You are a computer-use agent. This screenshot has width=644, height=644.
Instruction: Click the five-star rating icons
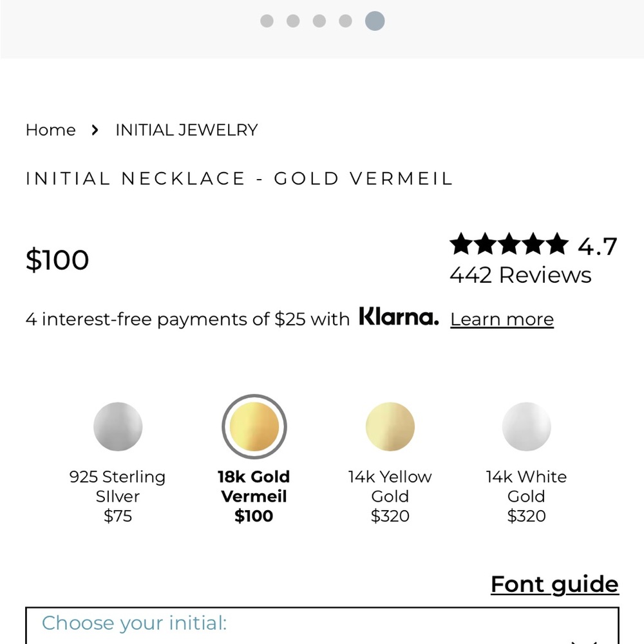509,244
